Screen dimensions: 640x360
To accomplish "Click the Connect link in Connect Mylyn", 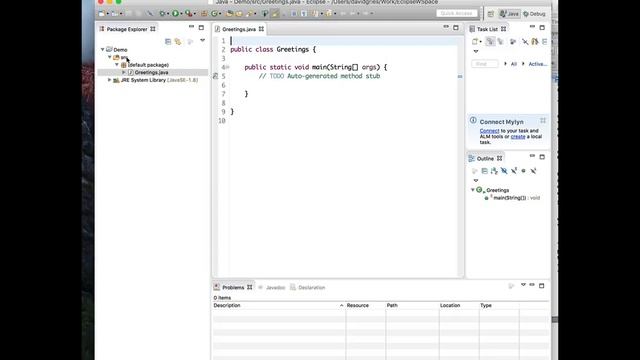I will click(x=489, y=131).
